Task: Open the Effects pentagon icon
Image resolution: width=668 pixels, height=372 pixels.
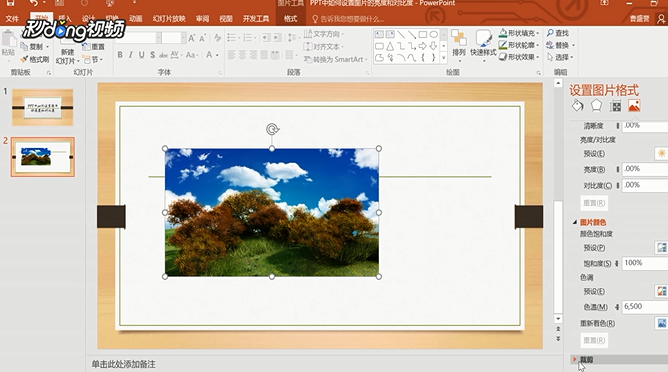Action: pyautogui.click(x=596, y=105)
